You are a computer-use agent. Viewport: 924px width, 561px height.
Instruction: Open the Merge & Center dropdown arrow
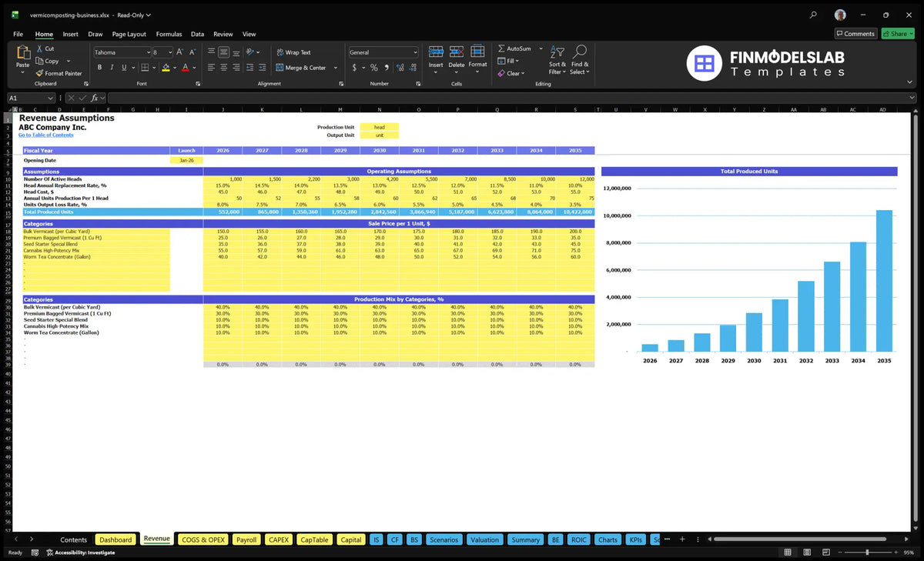pos(336,68)
